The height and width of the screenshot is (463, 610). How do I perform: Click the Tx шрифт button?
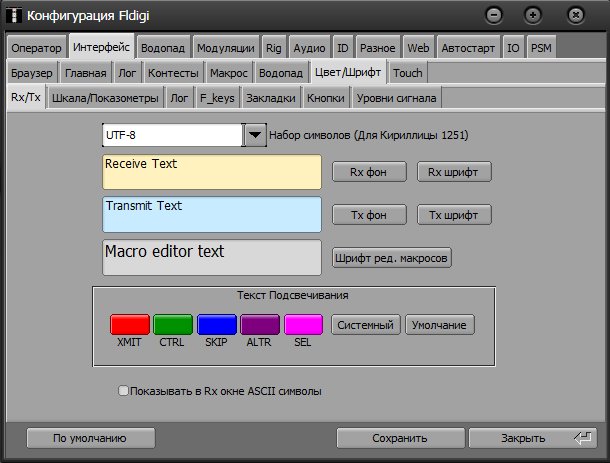pyautogui.click(x=454, y=214)
